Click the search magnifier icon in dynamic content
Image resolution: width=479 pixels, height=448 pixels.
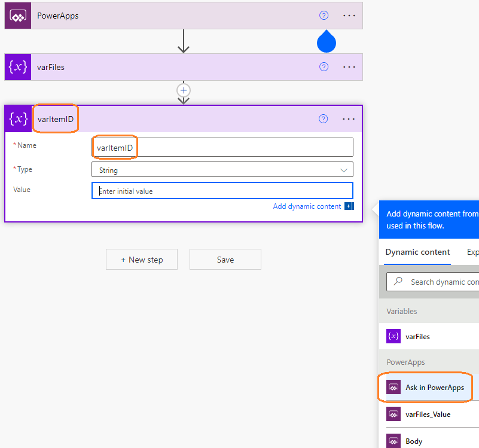tap(398, 281)
